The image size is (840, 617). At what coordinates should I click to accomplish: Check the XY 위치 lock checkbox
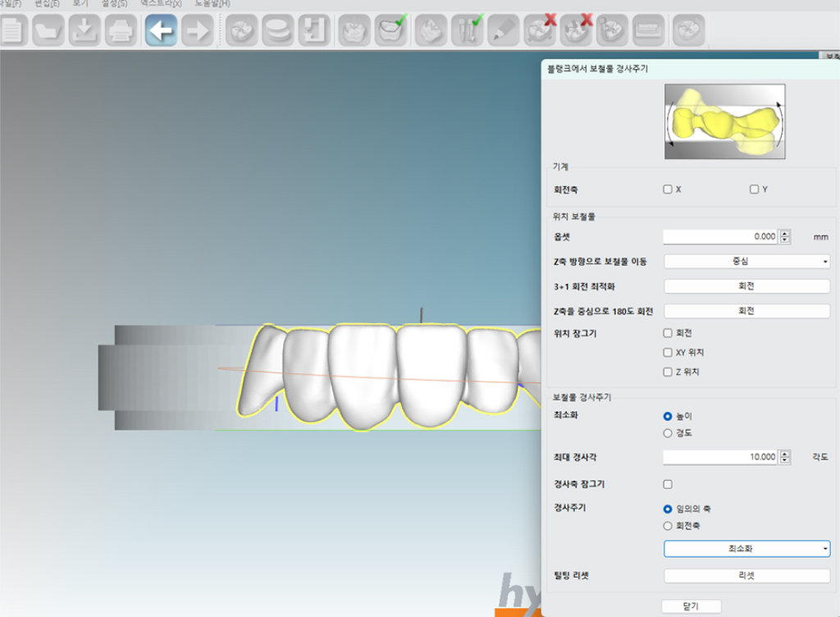[668, 353]
